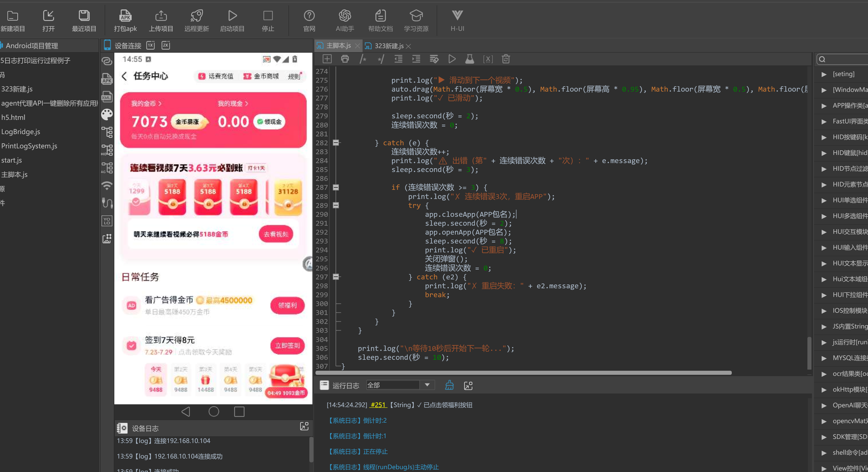
Task: Toggle the 1x device scale button
Action: [150, 45]
